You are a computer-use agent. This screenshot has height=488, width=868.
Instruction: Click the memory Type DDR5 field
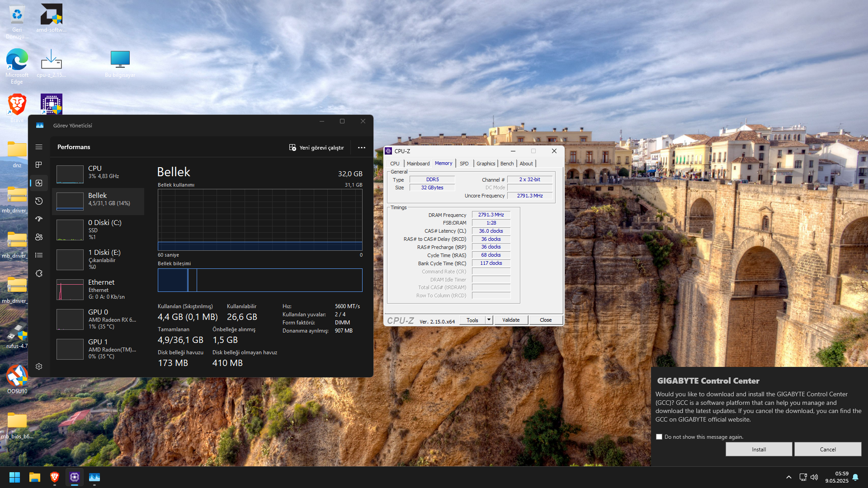pos(432,179)
